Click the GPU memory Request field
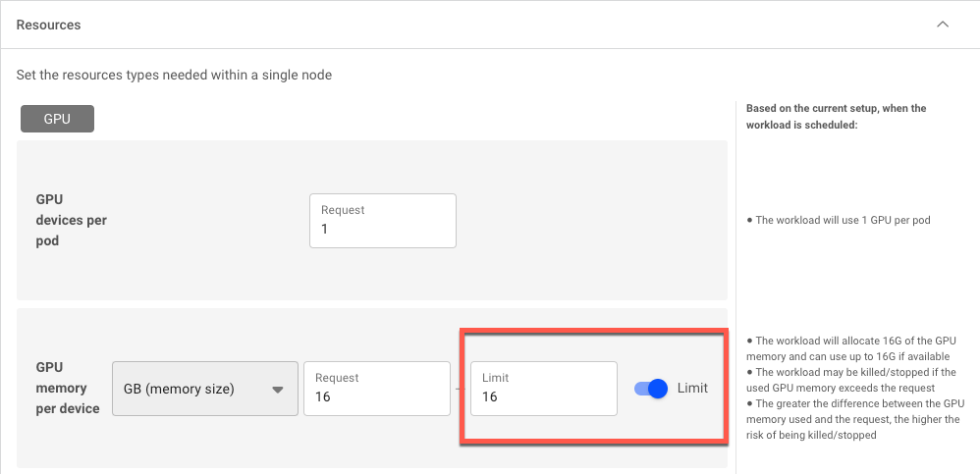This screenshot has width=980, height=474. click(x=377, y=389)
